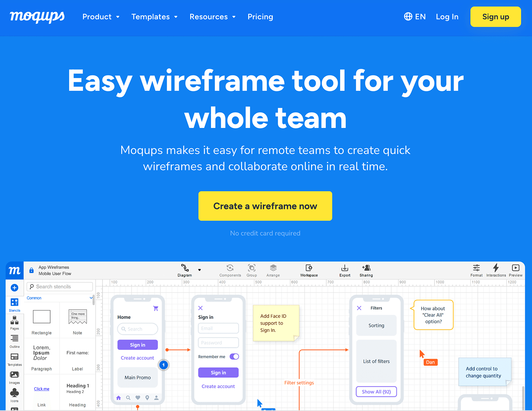The image size is (532, 411).
Task: Click the Search field in Home mockup
Action: click(138, 329)
